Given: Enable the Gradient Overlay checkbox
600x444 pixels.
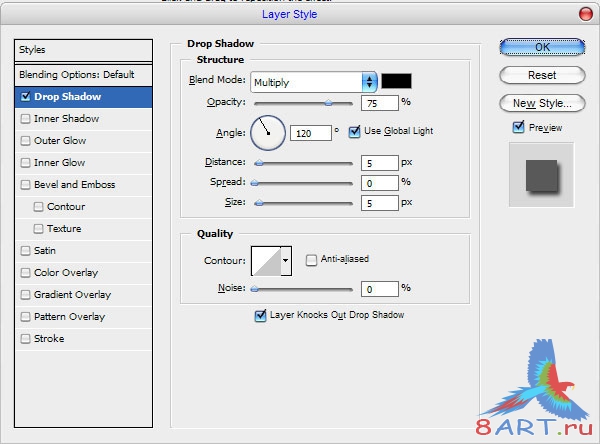Looking at the screenshot, I should coord(26,295).
